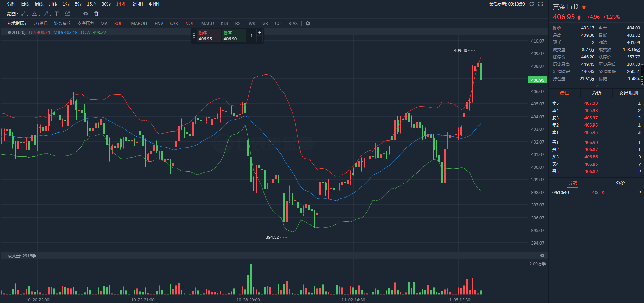Enable the SAR indicator

tap(174, 24)
